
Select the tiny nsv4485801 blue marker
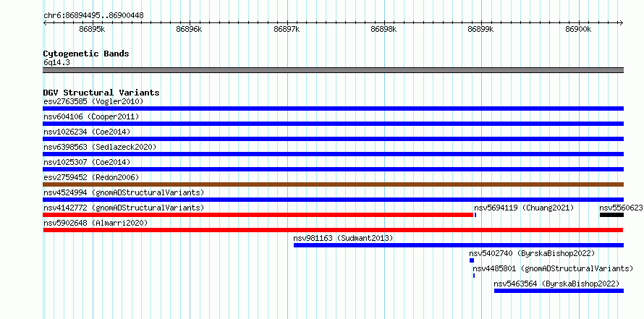[473, 276]
